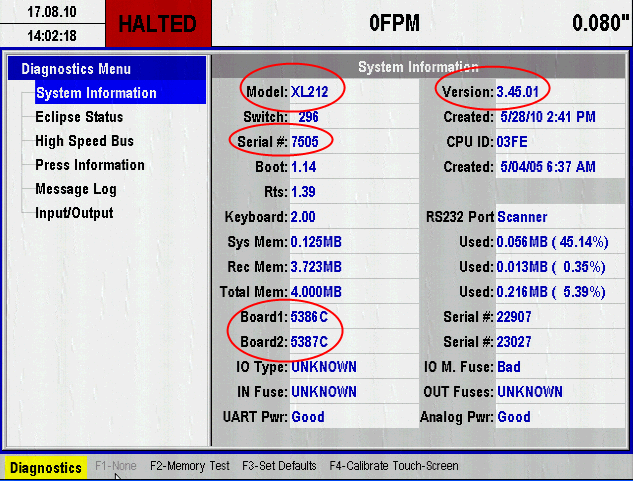Open the Eclipse Status menu entry
This screenshot has width=633, height=481.
click(x=79, y=117)
